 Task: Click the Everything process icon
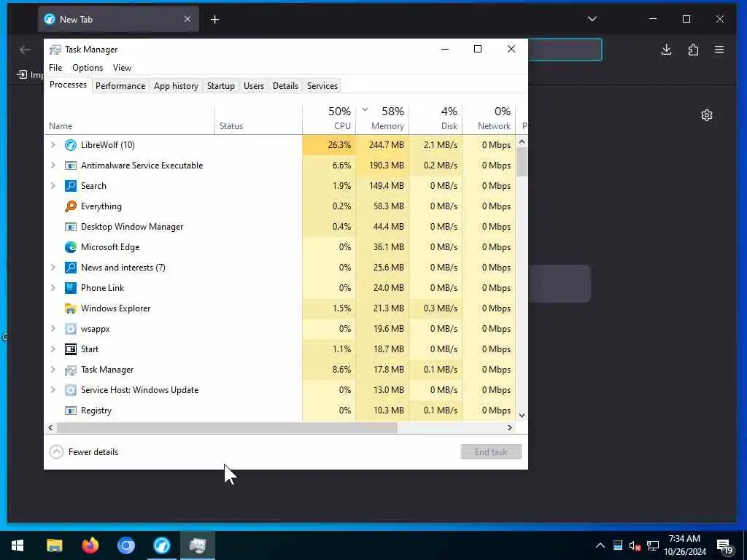coord(71,206)
